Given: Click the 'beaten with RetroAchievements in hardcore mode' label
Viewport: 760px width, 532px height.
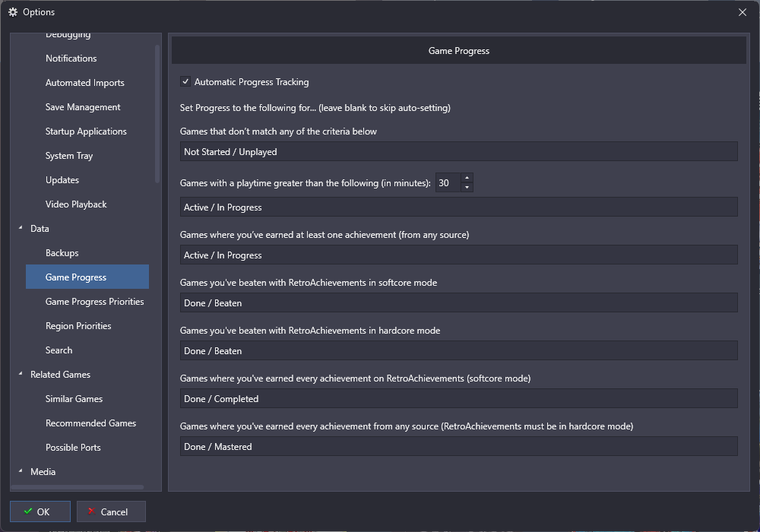Looking at the screenshot, I should pyautogui.click(x=310, y=331).
